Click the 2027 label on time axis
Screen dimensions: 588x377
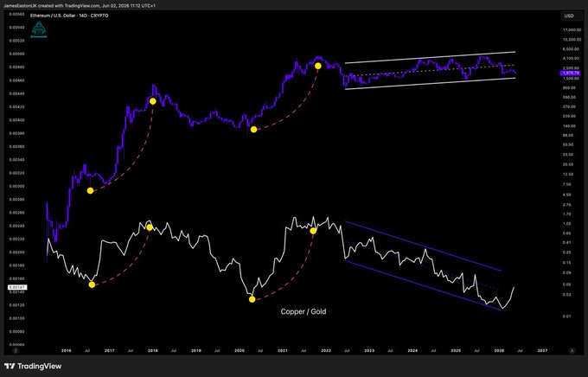point(542,351)
